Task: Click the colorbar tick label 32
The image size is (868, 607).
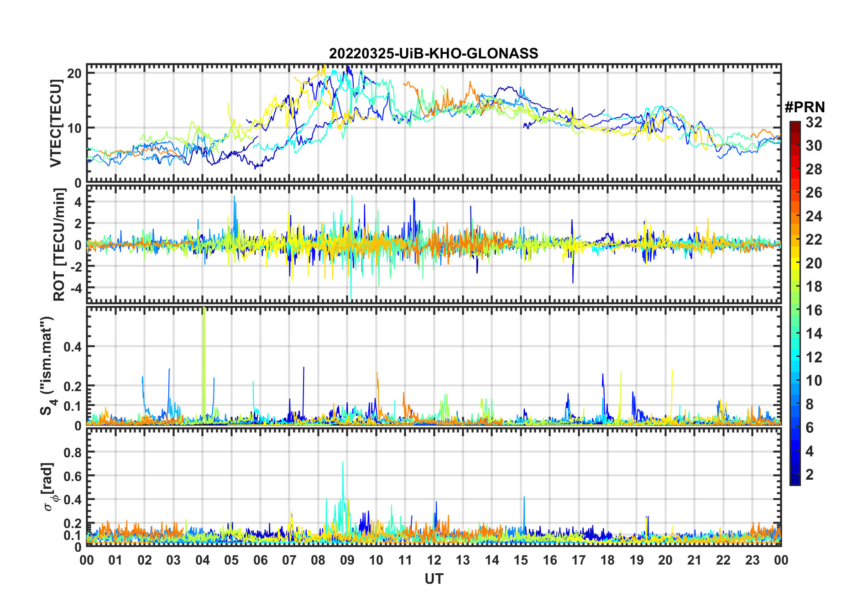Action: (814, 122)
